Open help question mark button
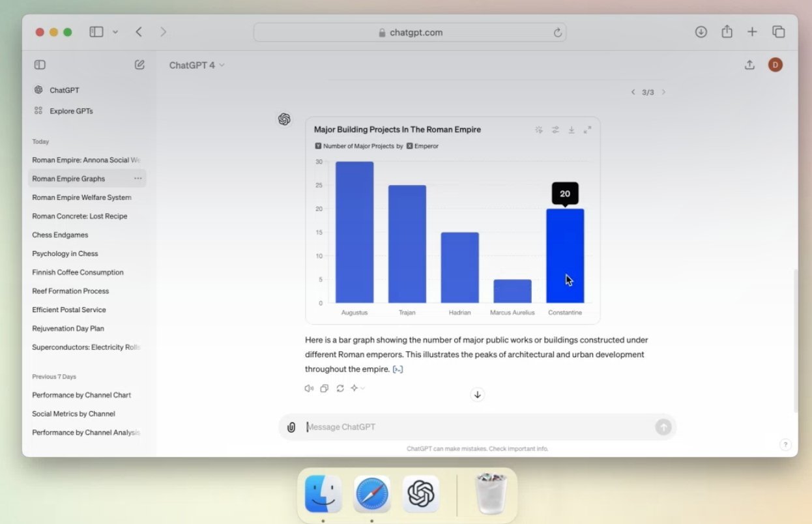The width and height of the screenshot is (812, 524). tap(785, 444)
